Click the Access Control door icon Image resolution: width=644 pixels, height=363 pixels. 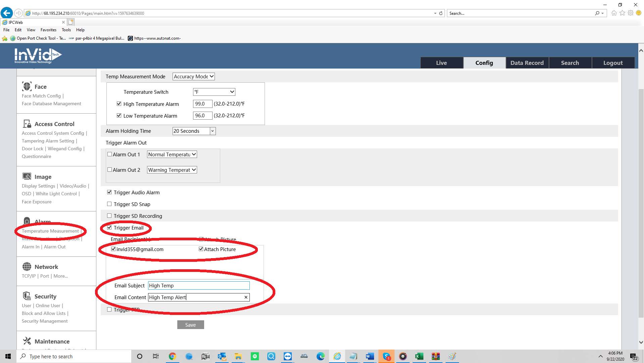click(x=27, y=124)
